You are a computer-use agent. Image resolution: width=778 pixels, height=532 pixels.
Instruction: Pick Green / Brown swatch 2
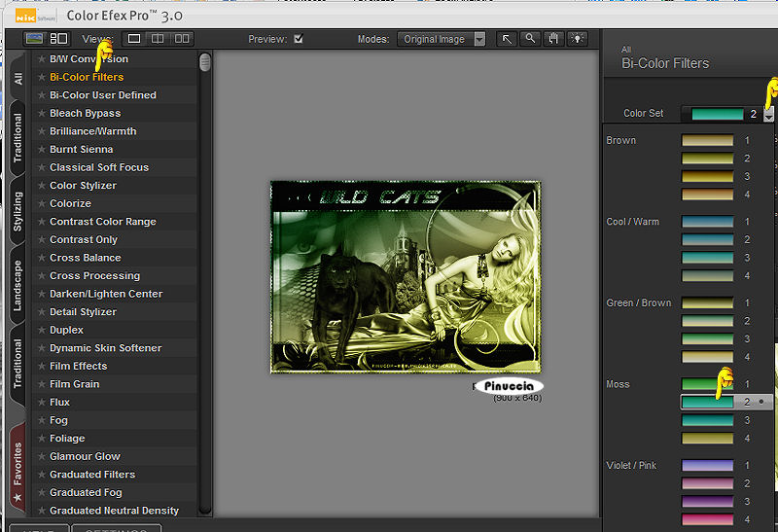[708, 321]
